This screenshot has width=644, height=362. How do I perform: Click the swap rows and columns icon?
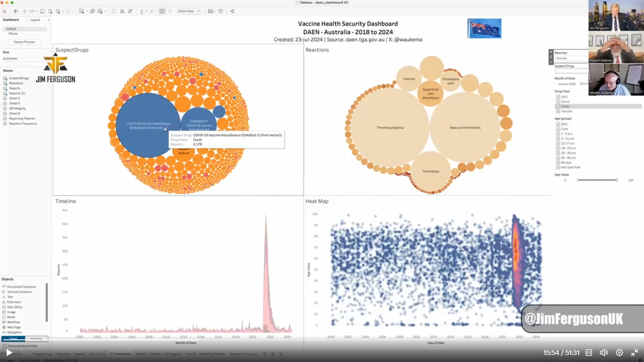click(x=114, y=11)
